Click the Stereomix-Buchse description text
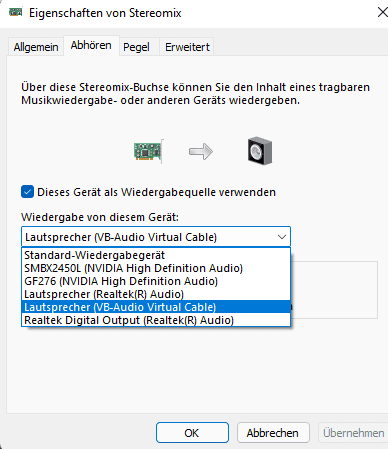The width and height of the screenshot is (388, 449). (195, 94)
